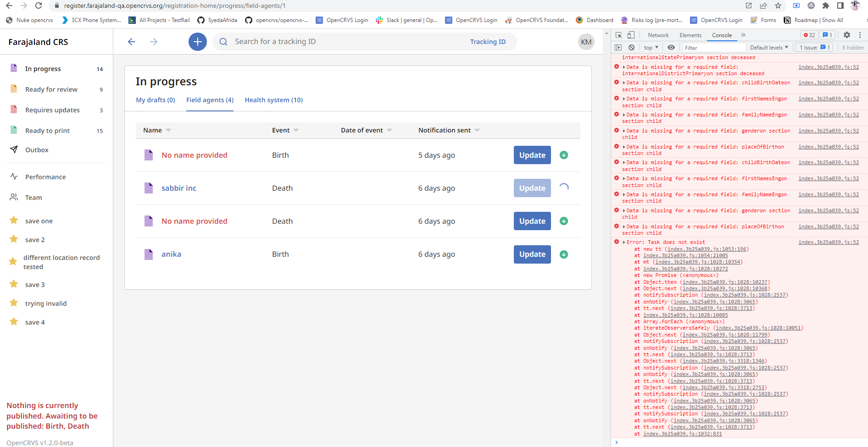Switch to the Health system (10) tab

click(x=273, y=100)
